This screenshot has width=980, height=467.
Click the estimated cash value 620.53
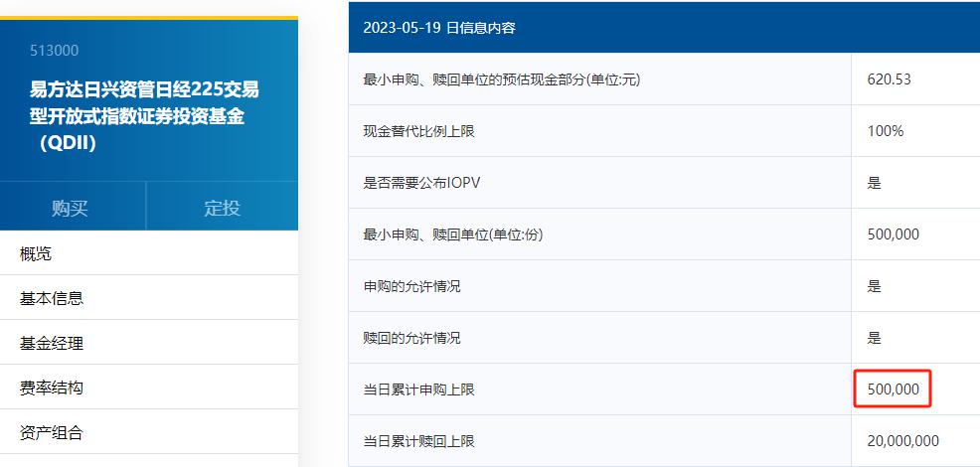(x=889, y=79)
